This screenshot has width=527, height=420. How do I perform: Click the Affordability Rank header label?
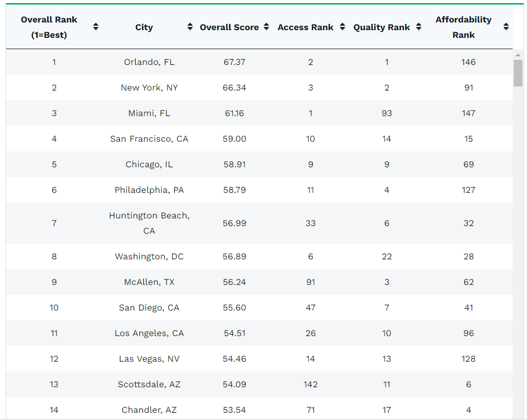pos(463,27)
